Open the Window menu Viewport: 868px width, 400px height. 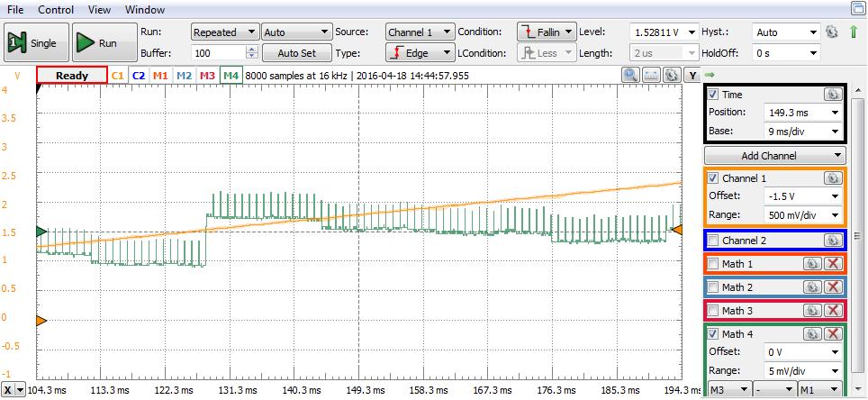[x=144, y=9]
